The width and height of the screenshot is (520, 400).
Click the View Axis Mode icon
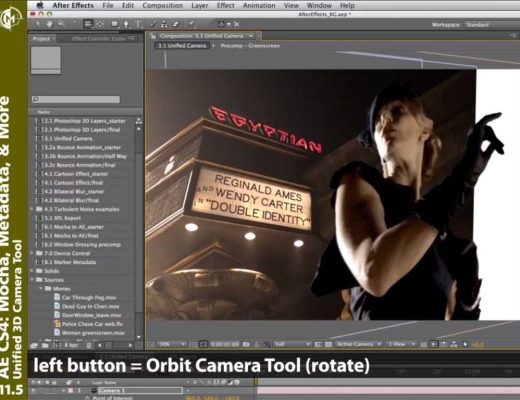[236, 24]
